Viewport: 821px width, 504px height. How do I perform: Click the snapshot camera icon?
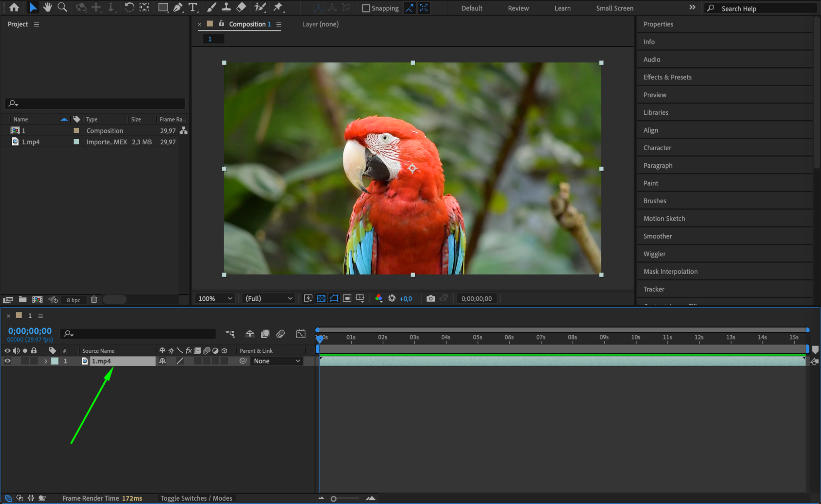(430, 298)
